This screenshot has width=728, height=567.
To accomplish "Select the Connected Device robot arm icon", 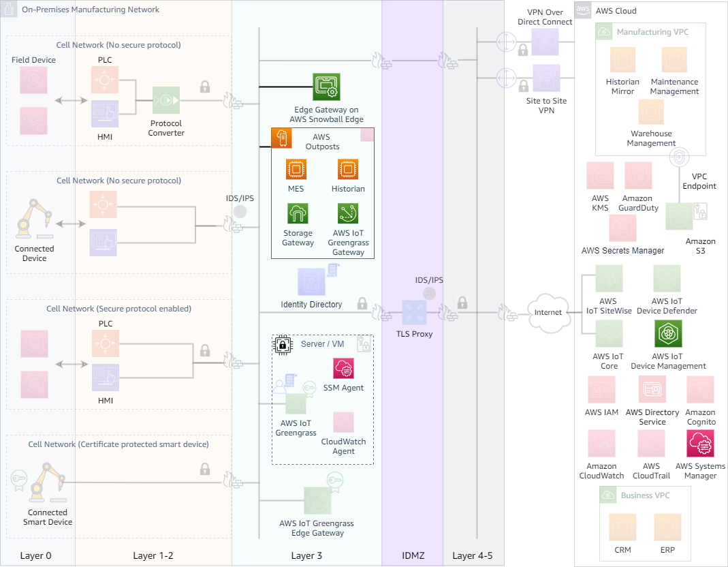I will click(34, 219).
